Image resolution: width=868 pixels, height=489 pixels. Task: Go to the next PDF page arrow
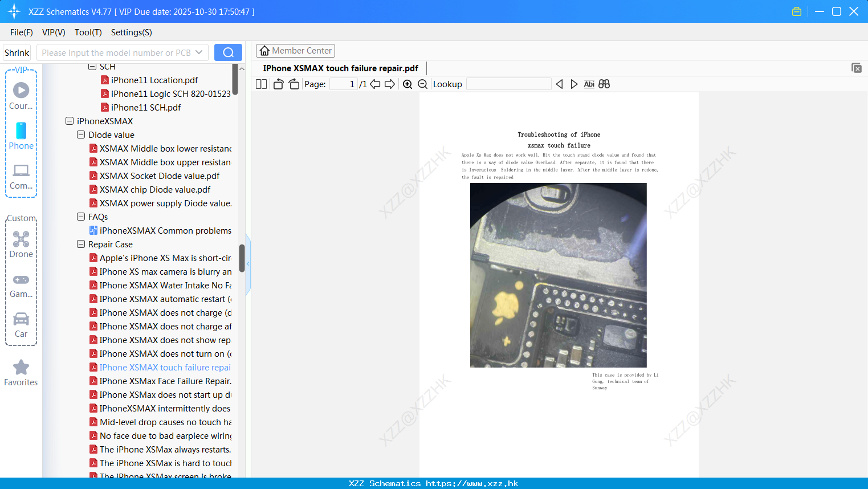[390, 84]
